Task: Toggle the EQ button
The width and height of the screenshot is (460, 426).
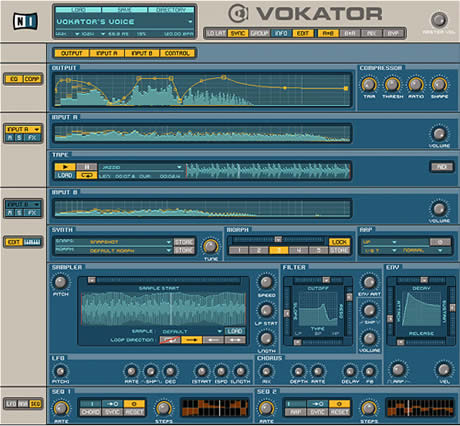Action: tap(14, 79)
